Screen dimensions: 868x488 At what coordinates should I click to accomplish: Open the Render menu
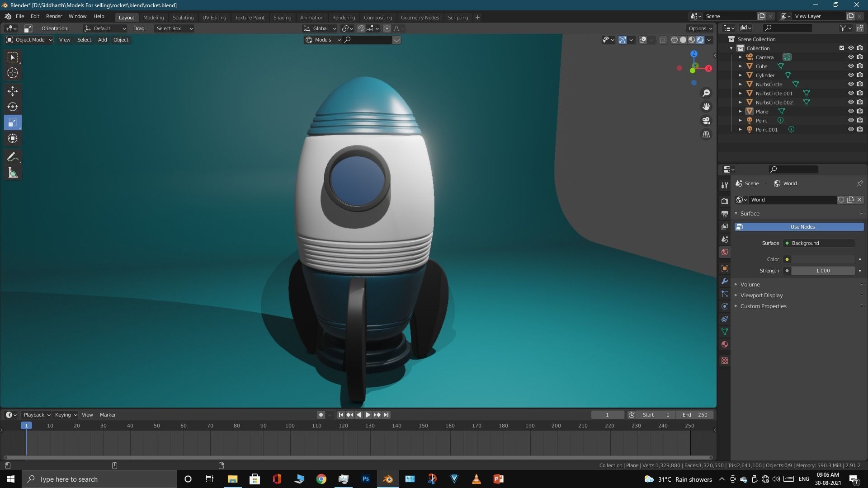(54, 16)
